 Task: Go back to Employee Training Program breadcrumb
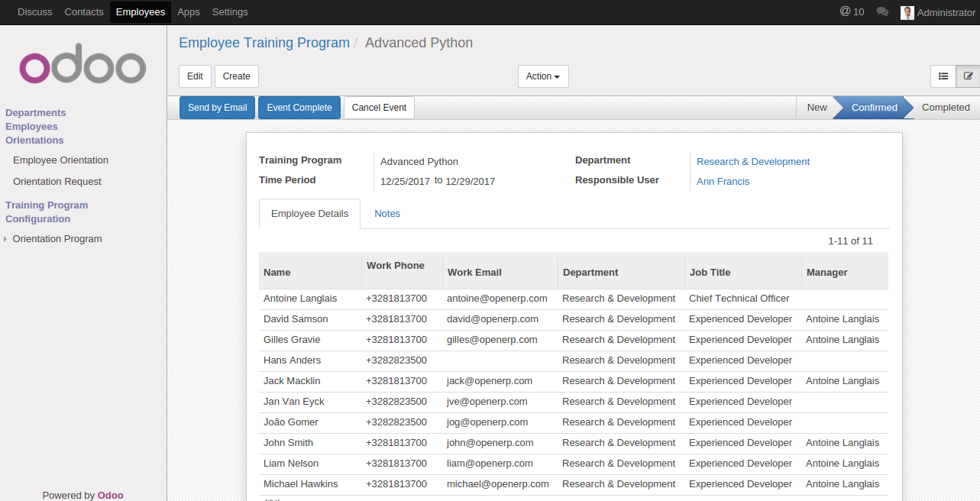pos(264,43)
